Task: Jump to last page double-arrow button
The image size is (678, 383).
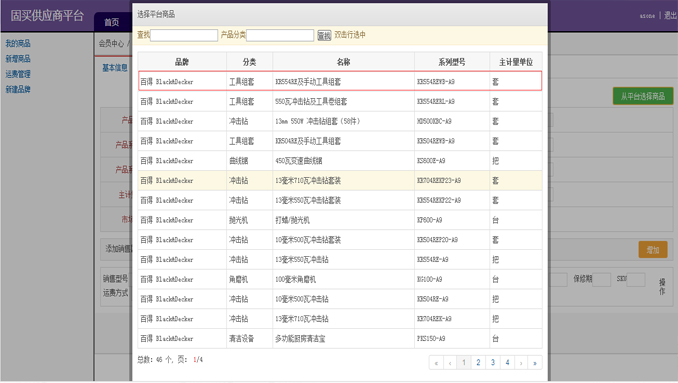Action: pos(535,363)
